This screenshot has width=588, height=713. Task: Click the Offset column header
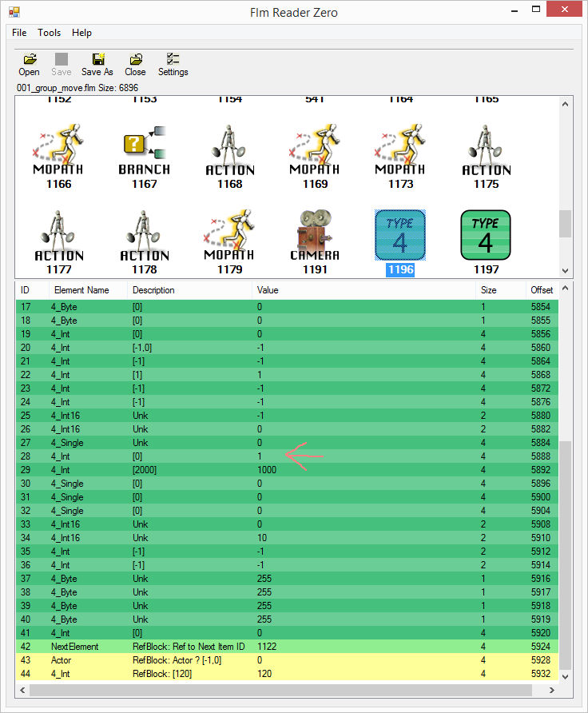coord(542,290)
